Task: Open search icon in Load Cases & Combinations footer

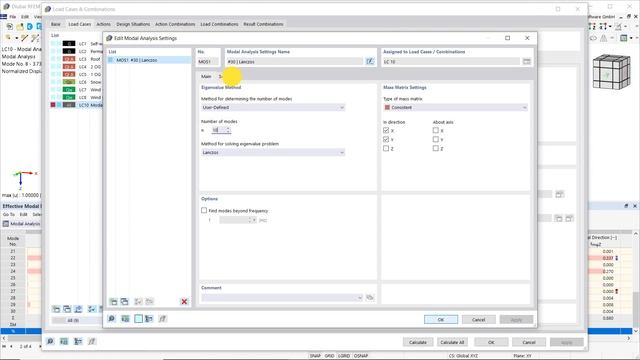Action: coord(50,341)
